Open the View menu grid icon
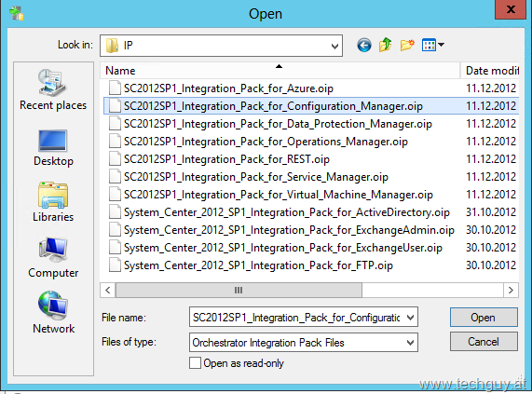Viewport: 532px width, 394px height. 430,45
